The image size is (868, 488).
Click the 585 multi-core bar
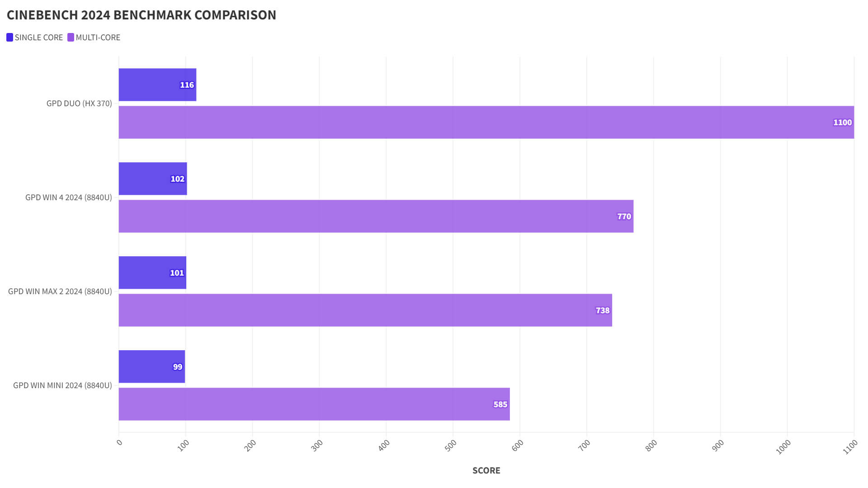(314, 404)
